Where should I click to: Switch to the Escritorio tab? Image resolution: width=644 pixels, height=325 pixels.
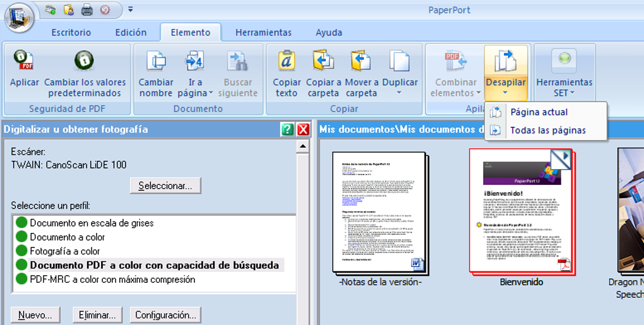point(71,32)
